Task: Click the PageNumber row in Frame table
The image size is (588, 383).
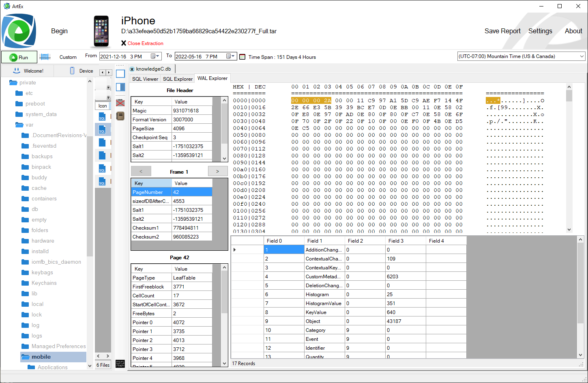Action: pos(172,192)
